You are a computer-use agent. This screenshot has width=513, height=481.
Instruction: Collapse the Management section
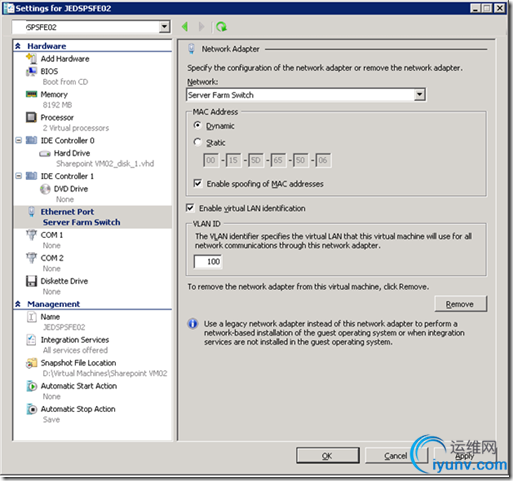tap(18, 304)
